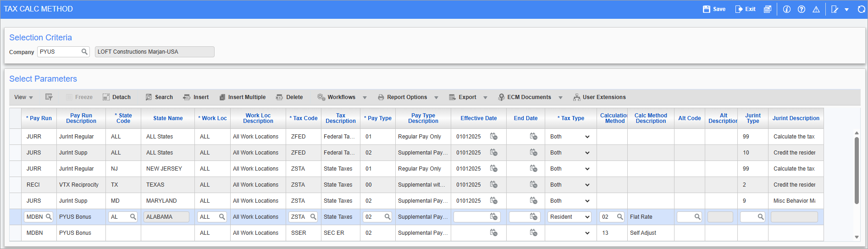Open End Date calendar on ALABAMA row

pyautogui.click(x=534, y=217)
